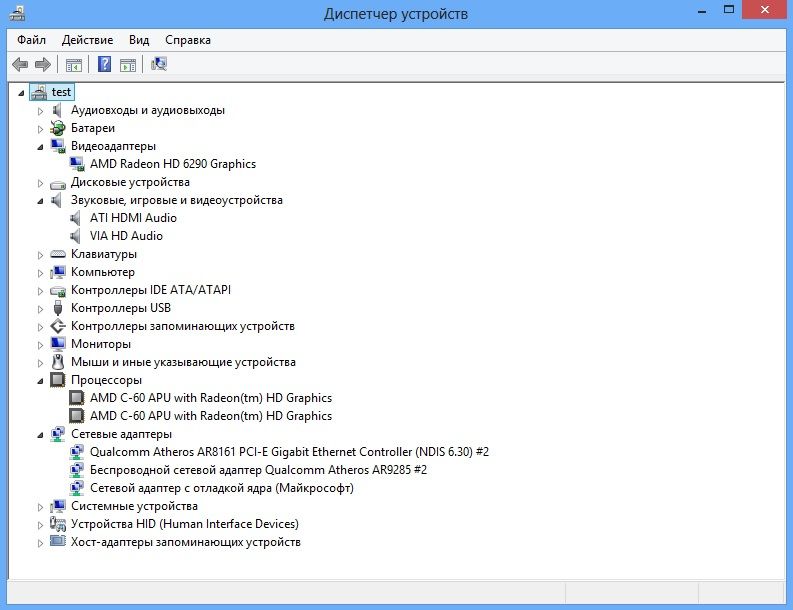Click the Forward arrow toolbar icon
793x610 pixels.
tap(43, 64)
